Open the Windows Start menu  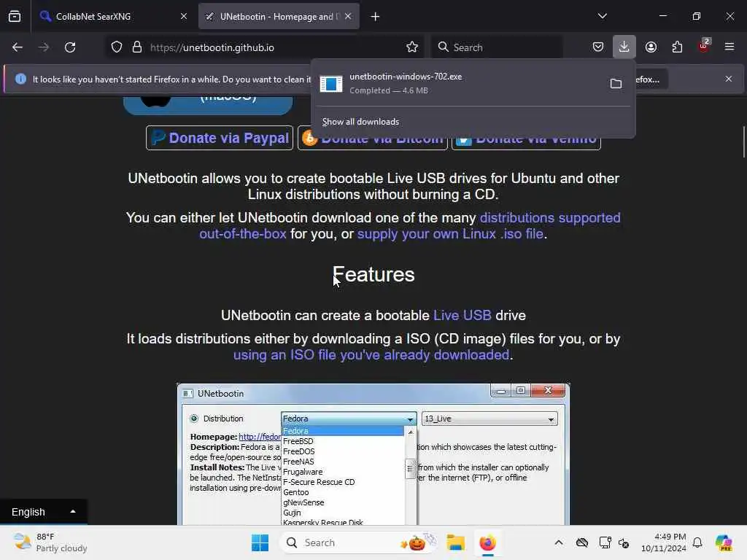click(x=260, y=542)
